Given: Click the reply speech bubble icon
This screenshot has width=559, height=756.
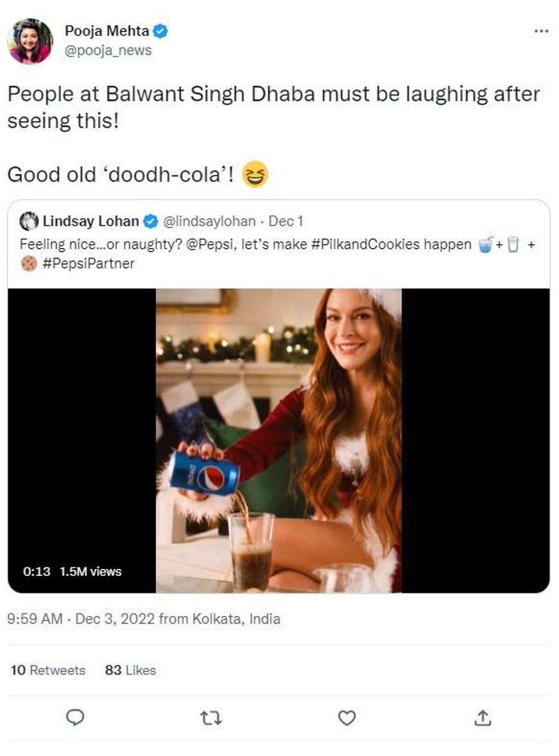Looking at the screenshot, I should tap(75, 717).
